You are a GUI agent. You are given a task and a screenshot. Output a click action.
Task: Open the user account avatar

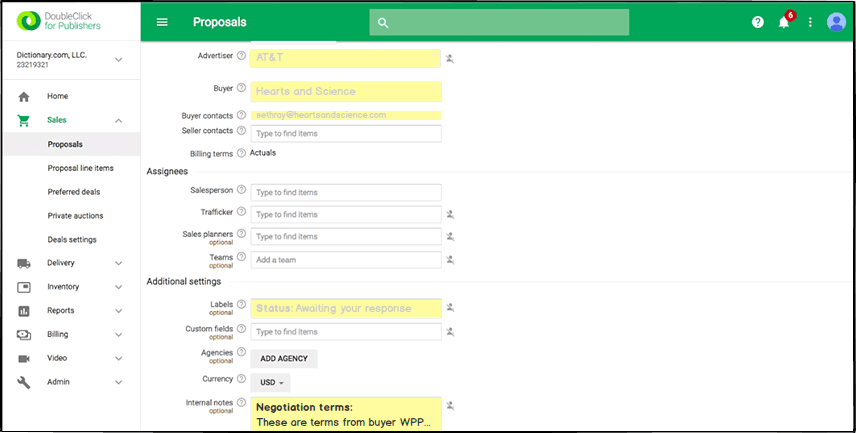click(836, 22)
